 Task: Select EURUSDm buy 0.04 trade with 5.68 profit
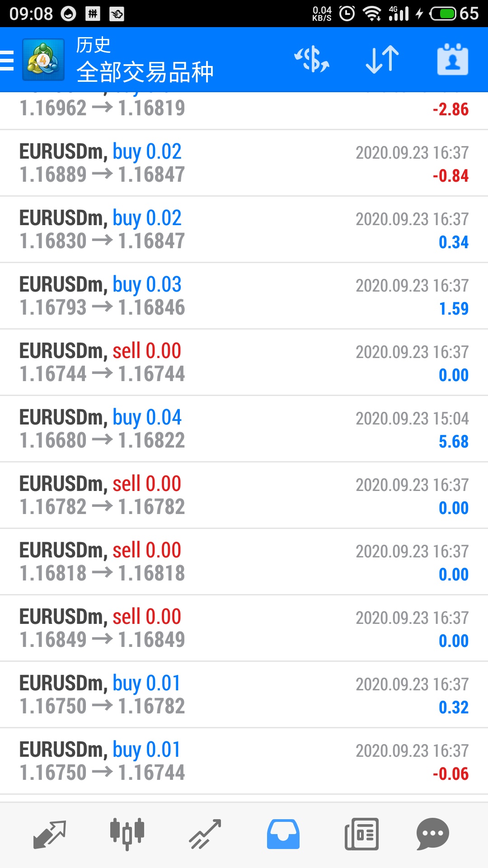pyautogui.click(x=244, y=429)
